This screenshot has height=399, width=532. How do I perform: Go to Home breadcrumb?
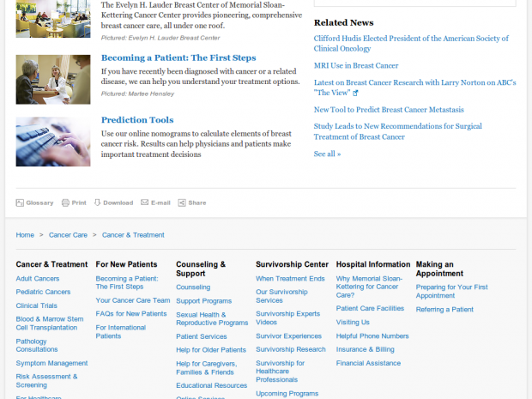(25, 235)
